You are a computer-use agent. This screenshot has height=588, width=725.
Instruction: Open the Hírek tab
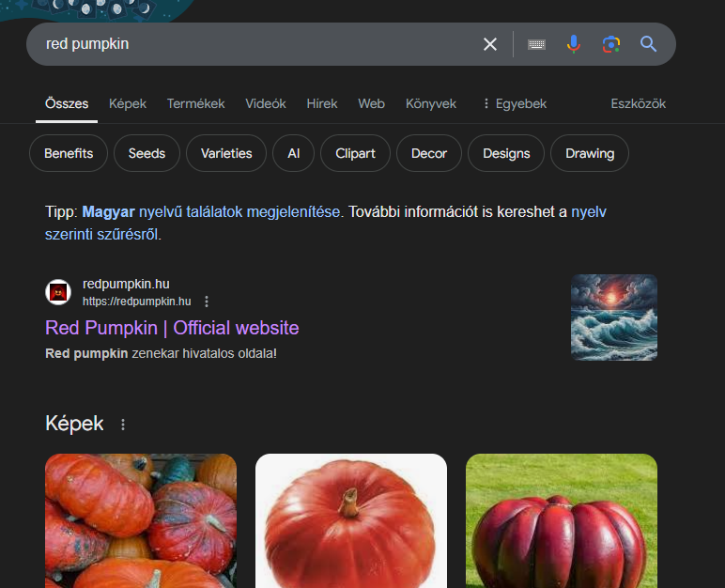[322, 103]
